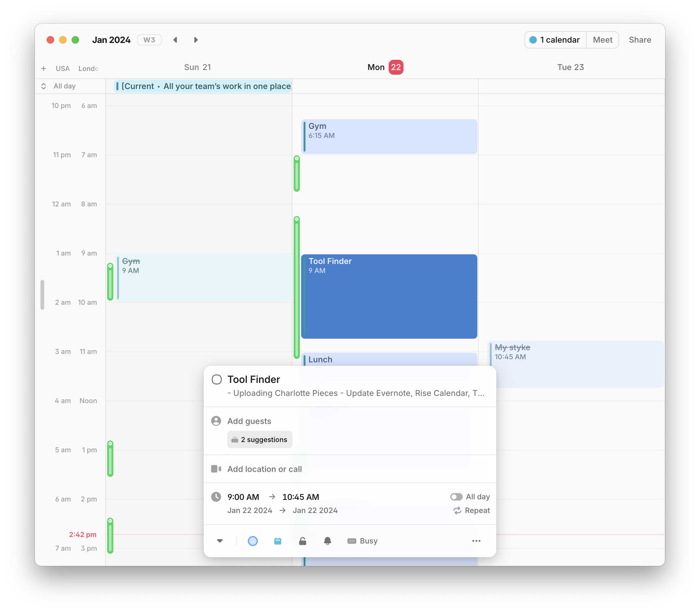Click the unlock privacy icon
The width and height of the screenshot is (700, 612).
[302, 541]
